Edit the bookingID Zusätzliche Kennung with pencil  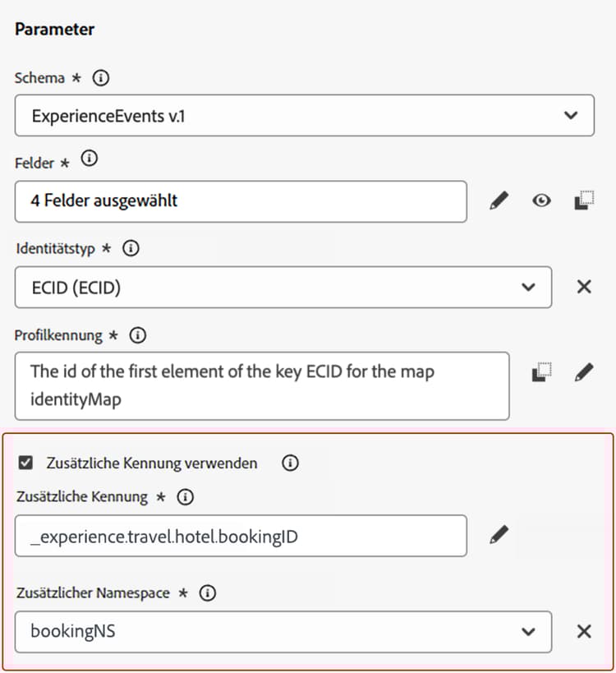pos(499,536)
